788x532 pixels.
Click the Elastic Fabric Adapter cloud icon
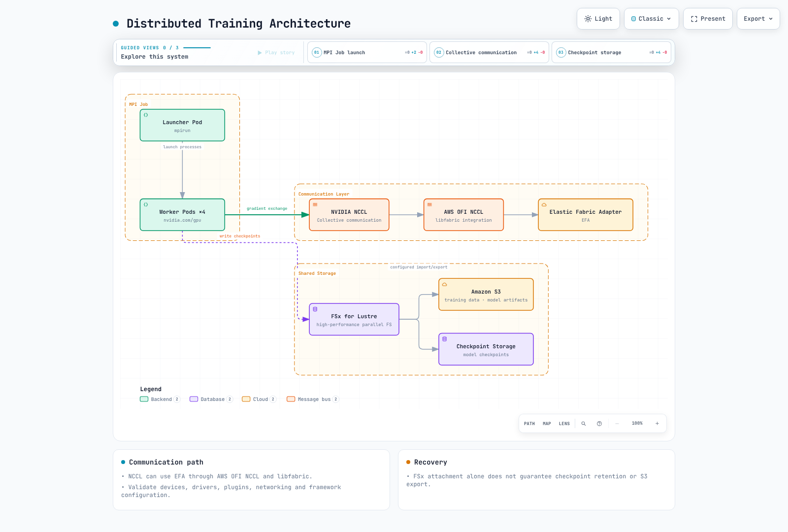(544, 204)
